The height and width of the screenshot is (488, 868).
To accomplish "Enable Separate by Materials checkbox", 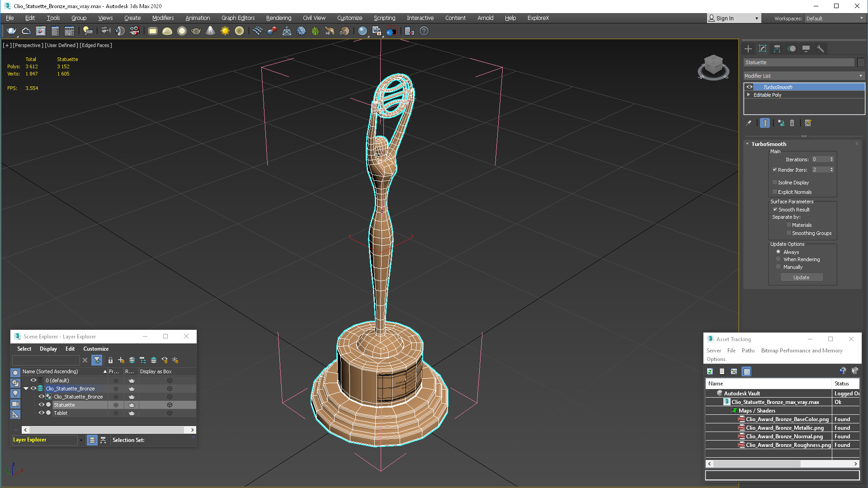I will coord(789,225).
